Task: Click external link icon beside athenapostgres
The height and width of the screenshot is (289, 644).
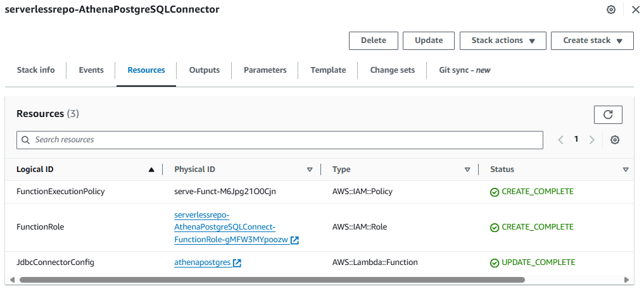Action: (x=237, y=263)
